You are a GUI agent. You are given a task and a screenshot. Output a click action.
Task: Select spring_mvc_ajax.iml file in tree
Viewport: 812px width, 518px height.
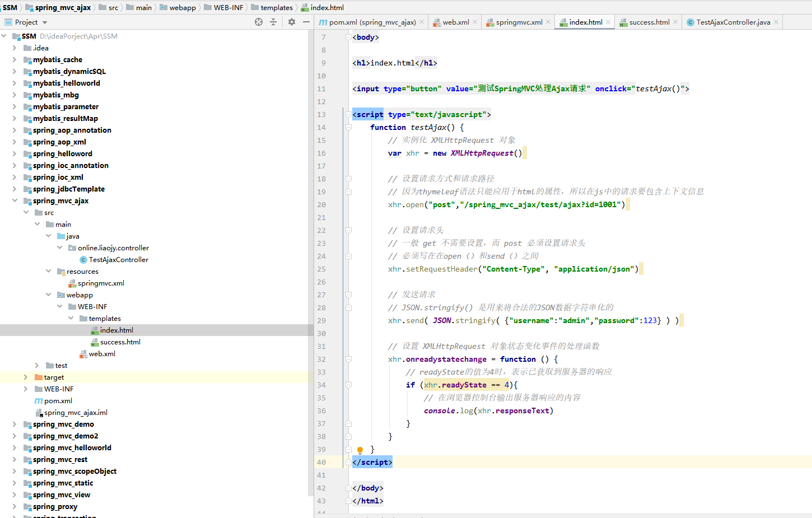tap(71, 412)
